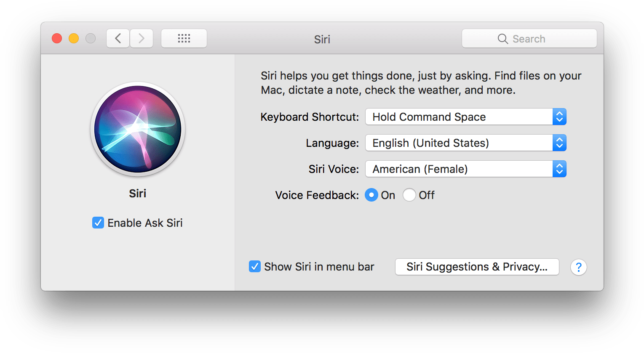Image resolution: width=644 pixels, height=353 pixels.
Task: Toggle the Enable Ask Siri checkbox
Action: point(98,223)
